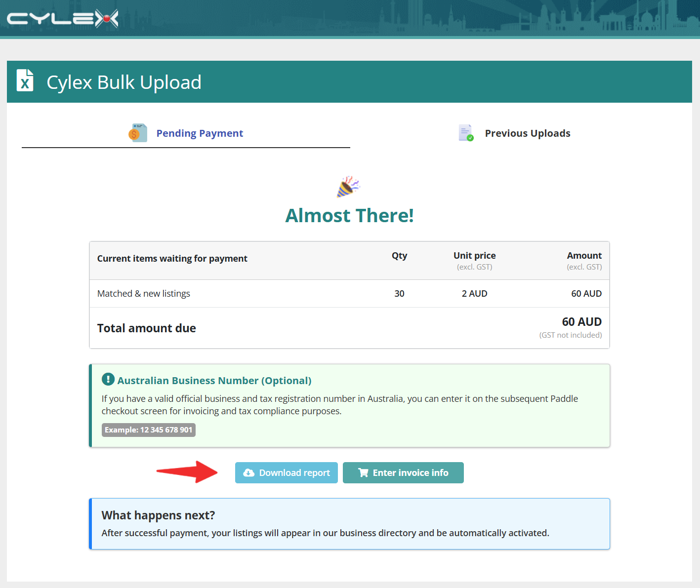Click the Cylex logo in header

[x=62, y=19]
